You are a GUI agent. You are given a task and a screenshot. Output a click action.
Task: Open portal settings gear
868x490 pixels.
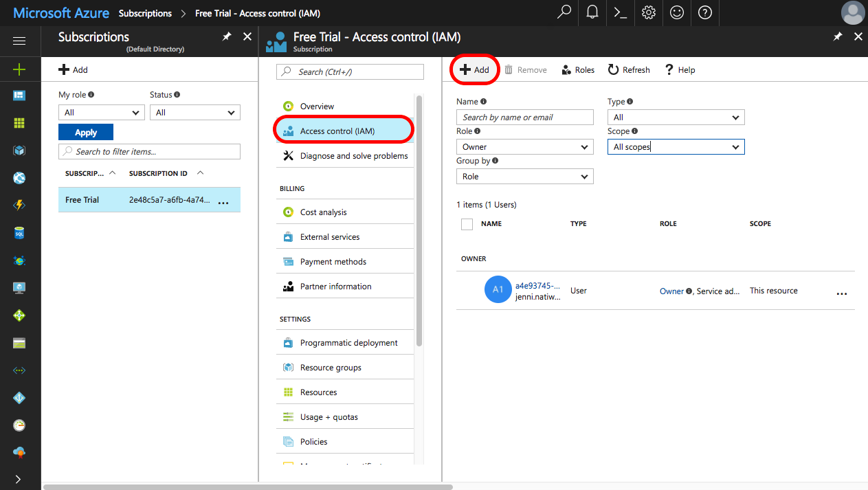coord(649,12)
